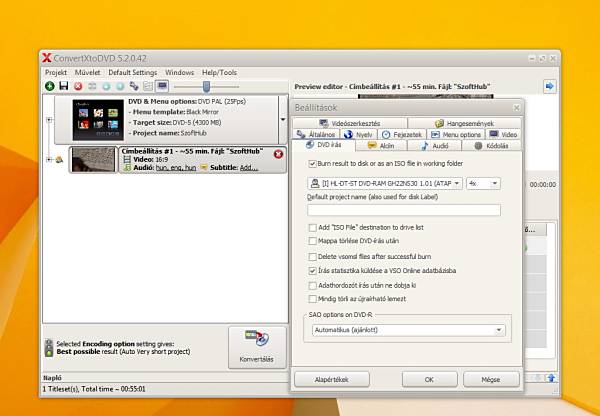The width and height of the screenshot is (600, 416).
Task: Open SAO options Automatikus (ajánlott) dropdown
Action: point(408,330)
